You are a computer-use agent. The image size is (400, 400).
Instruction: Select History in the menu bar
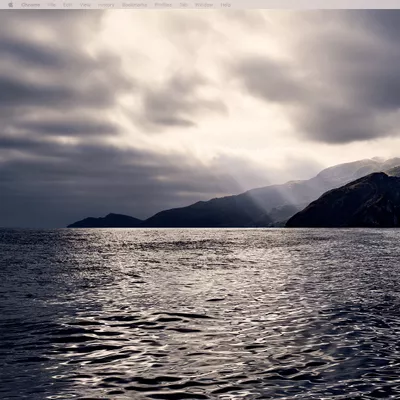pos(106,5)
